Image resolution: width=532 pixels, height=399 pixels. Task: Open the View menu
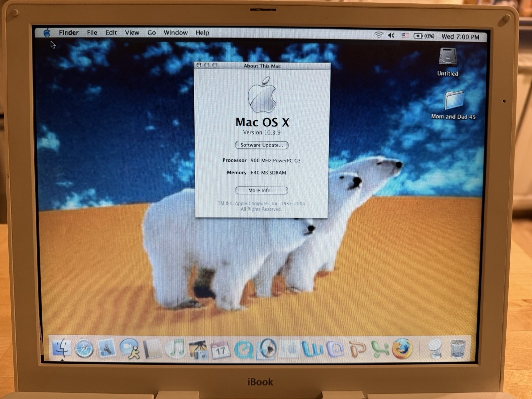tap(132, 33)
